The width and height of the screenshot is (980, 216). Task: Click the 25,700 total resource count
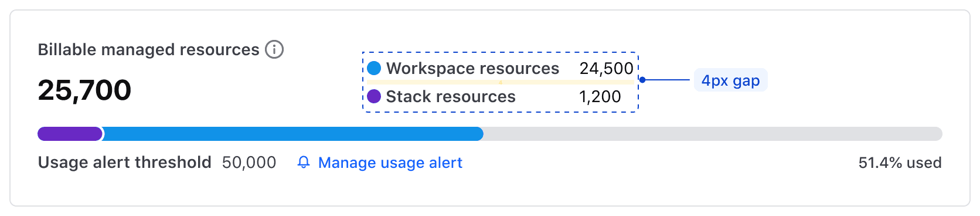click(x=84, y=90)
